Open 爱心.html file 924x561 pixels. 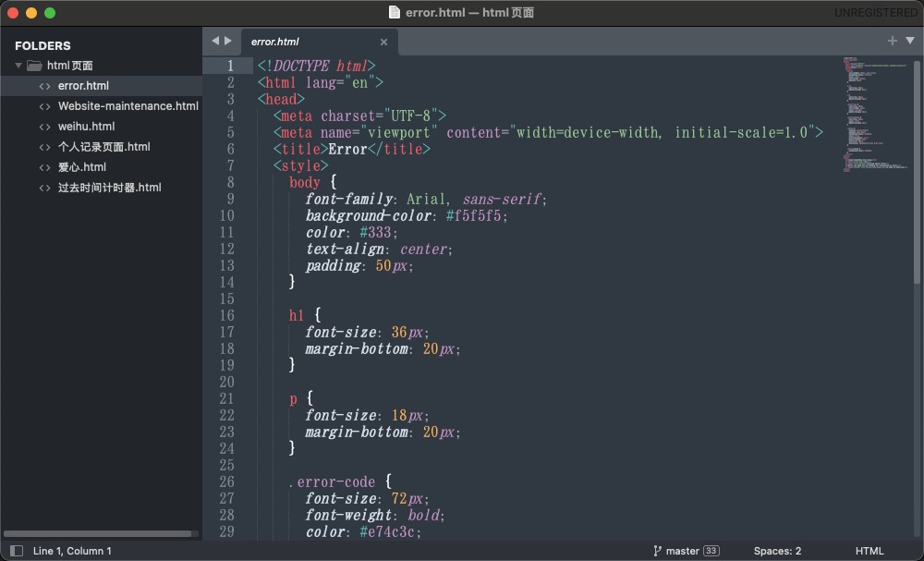click(81, 167)
